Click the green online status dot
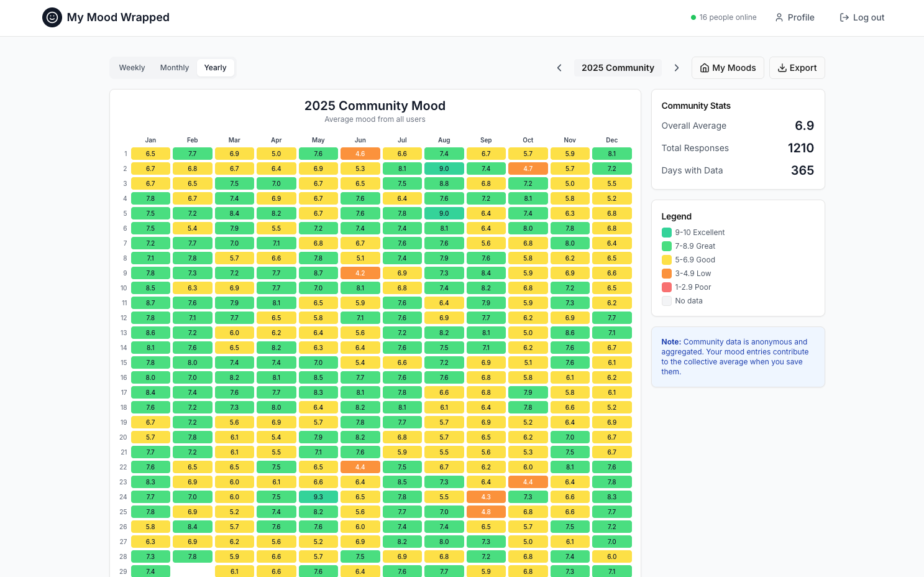The image size is (924, 577). 693,17
